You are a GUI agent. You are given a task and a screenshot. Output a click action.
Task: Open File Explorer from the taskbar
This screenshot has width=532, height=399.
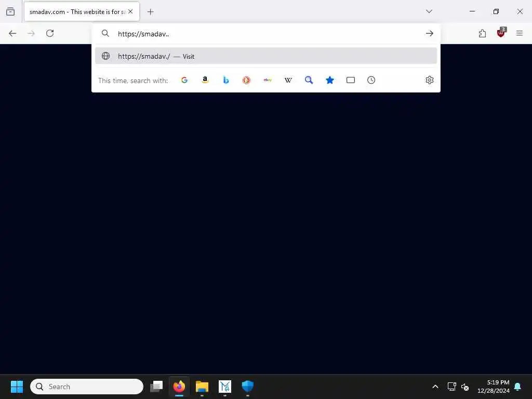click(x=202, y=387)
